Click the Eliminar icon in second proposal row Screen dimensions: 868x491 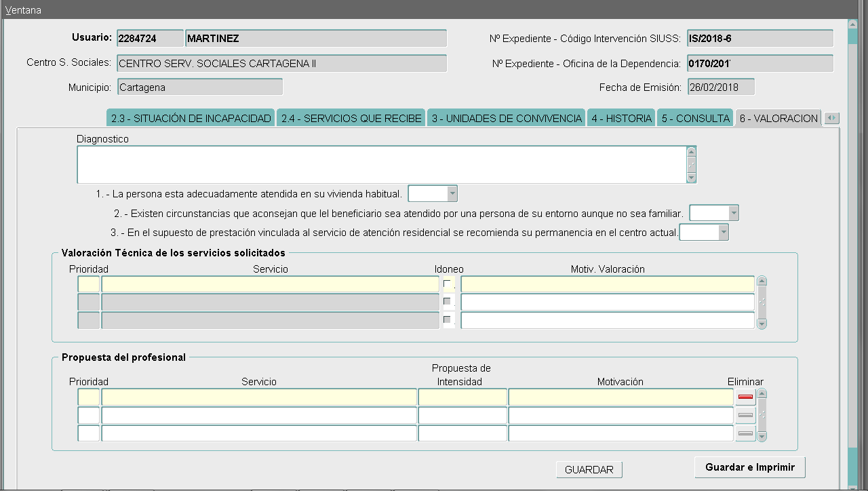(745, 415)
